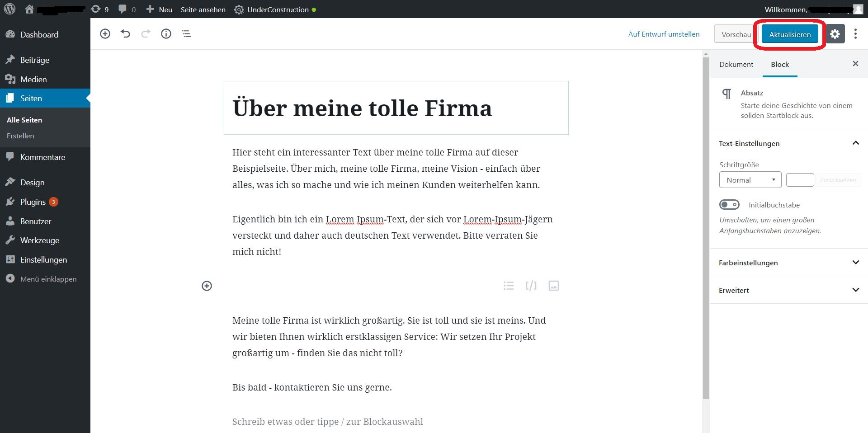This screenshot has height=433, width=868.
Task: Redo the last undone change
Action: 146,34
